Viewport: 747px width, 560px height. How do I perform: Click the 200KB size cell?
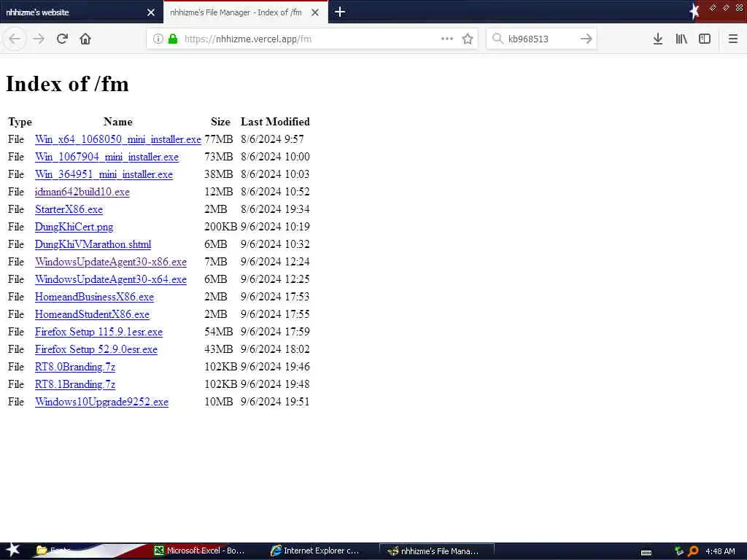[220, 227]
